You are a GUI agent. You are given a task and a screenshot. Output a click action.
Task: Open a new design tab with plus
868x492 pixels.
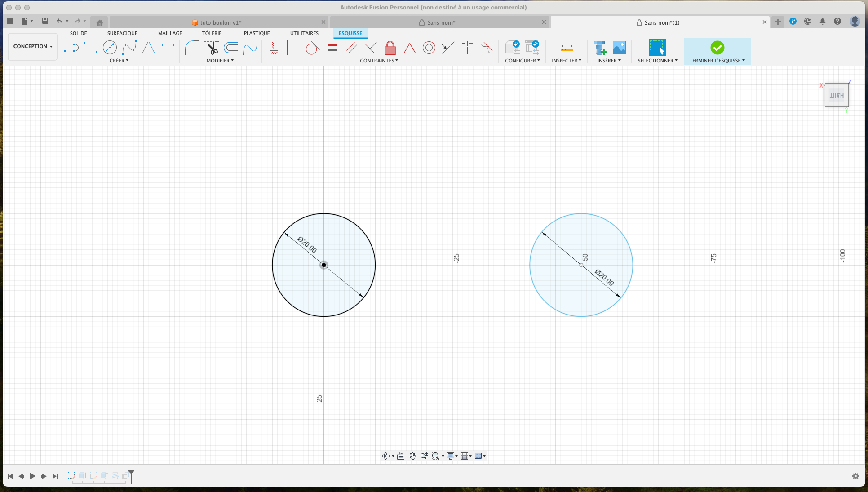point(778,22)
